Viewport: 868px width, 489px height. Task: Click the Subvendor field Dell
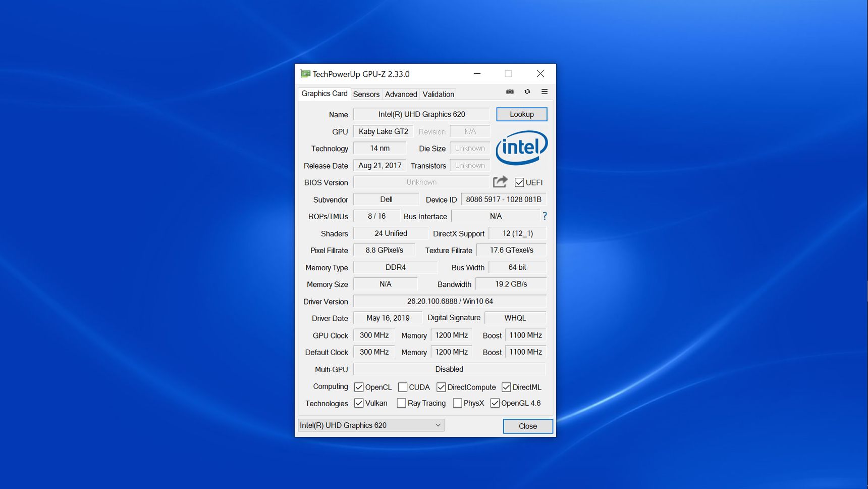pos(387,199)
